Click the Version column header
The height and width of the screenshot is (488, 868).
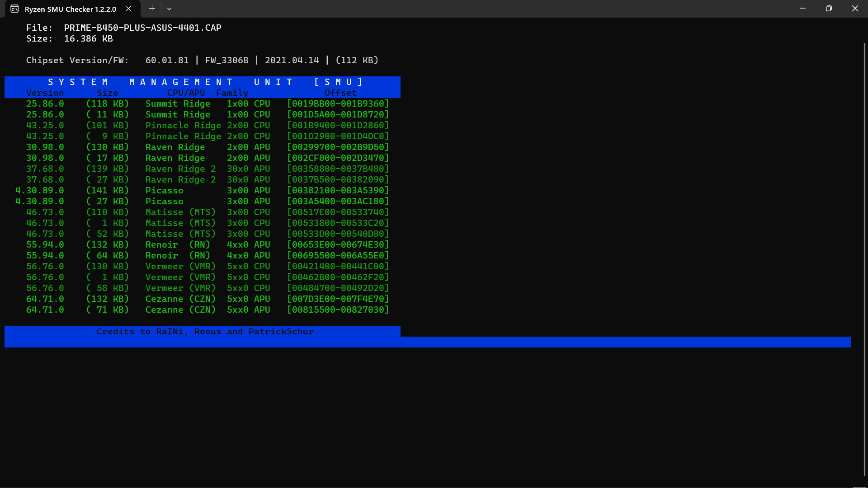pos(45,93)
